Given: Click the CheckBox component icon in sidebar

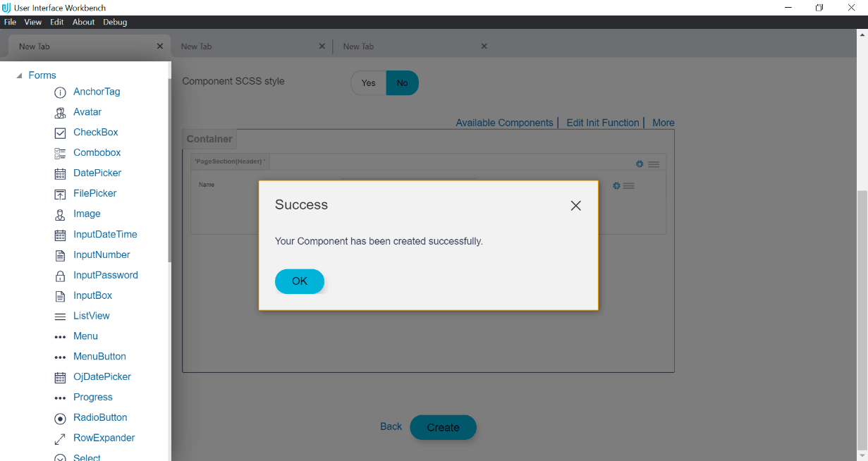Looking at the screenshot, I should pyautogui.click(x=60, y=133).
